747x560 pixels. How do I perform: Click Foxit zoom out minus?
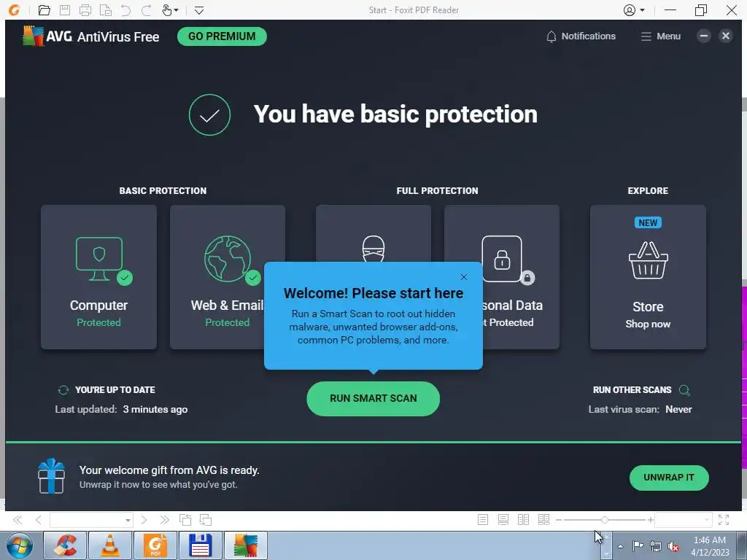click(558, 520)
